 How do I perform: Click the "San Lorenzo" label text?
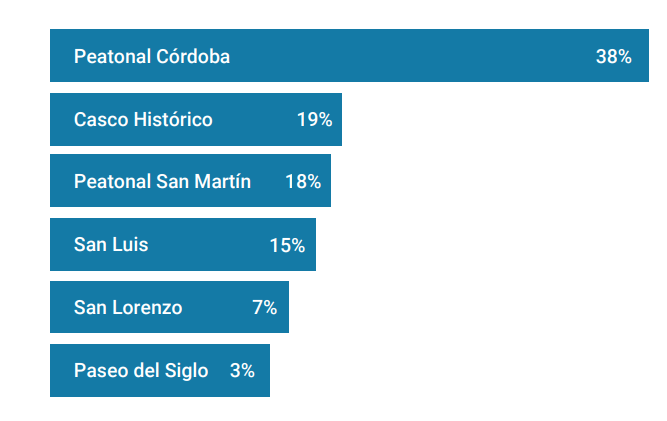128,308
